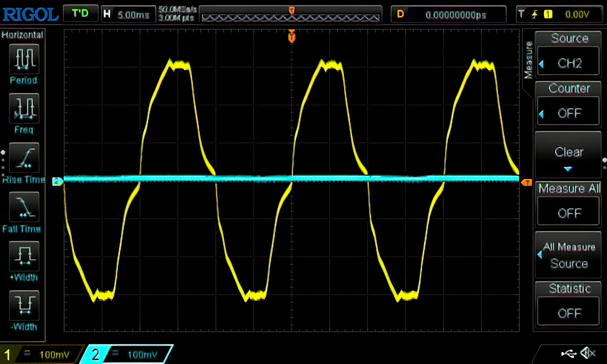607x364 pixels.
Task: Click the T'D trigger status button
Action: [x=80, y=14]
